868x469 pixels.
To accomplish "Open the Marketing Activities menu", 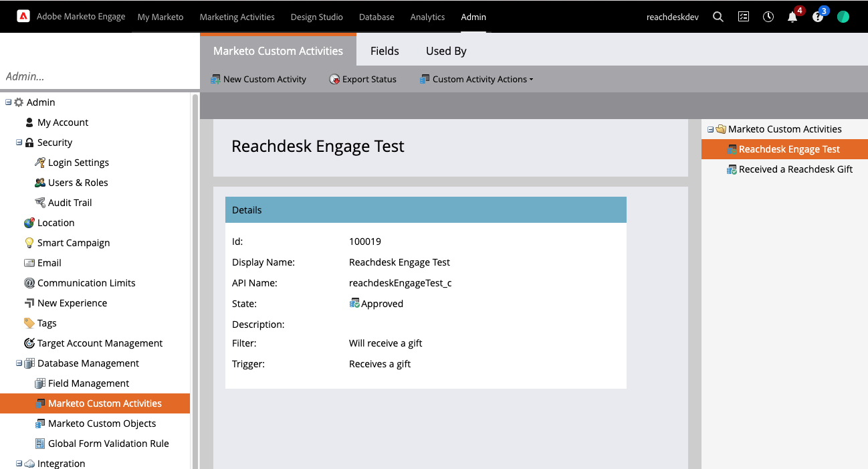I will tap(237, 17).
